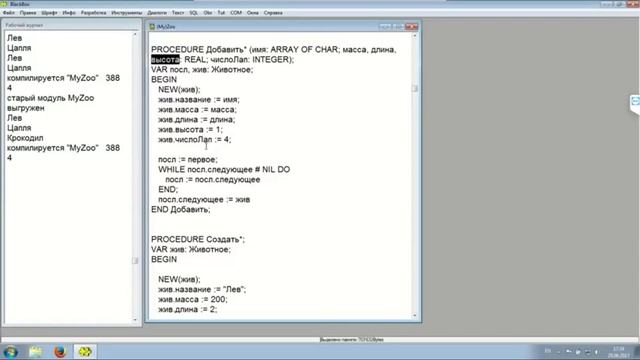The width and height of the screenshot is (640, 360).
Task: Open the Инструменты menu
Action: click(127, 13)
